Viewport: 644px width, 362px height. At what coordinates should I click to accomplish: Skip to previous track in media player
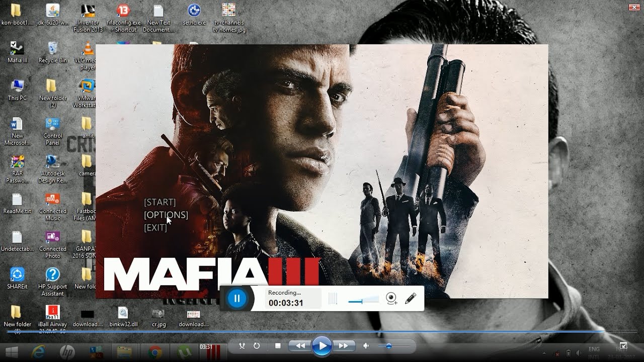300,346
